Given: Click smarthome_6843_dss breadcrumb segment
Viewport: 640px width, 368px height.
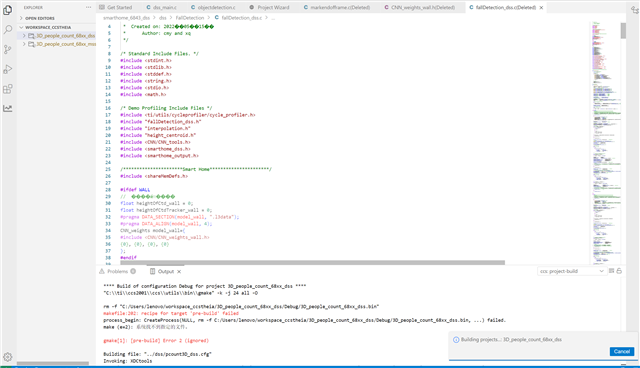Looking at the screenshot, I should [126, 18].
